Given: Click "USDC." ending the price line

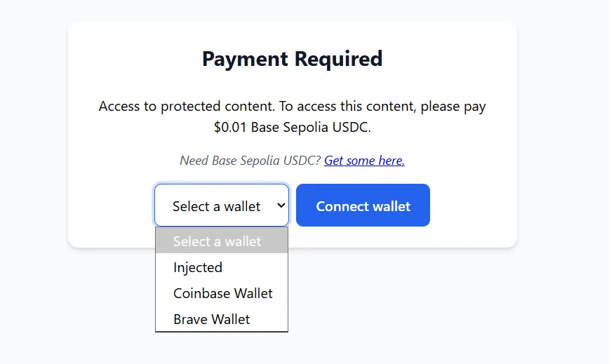Looking at the screenshot, I should point(353,128).
